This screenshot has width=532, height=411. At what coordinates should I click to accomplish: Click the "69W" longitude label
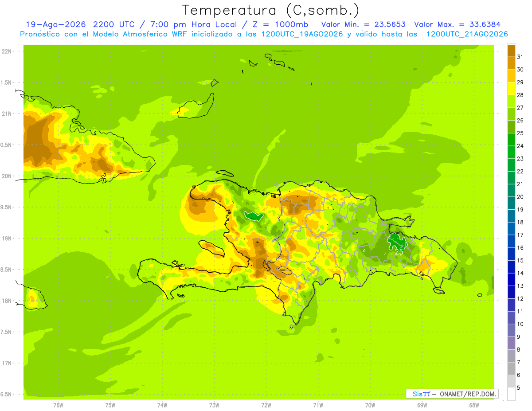click(422, 405)
